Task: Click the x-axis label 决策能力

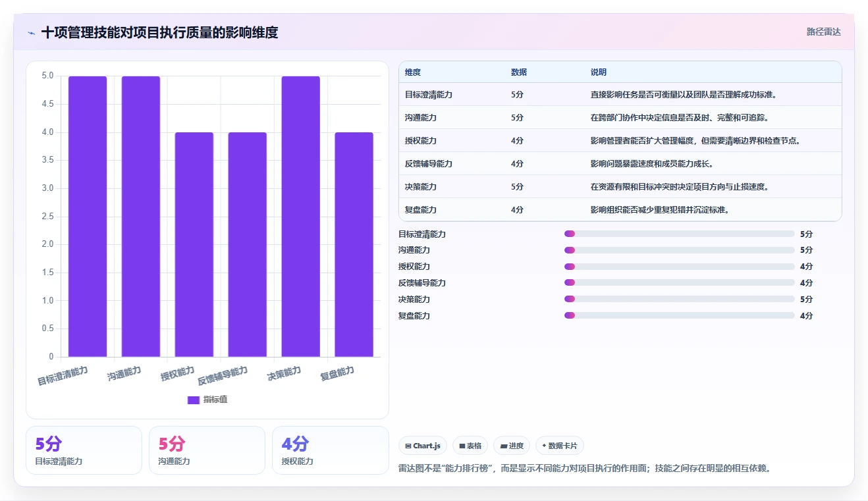Action: pos(284,374)
